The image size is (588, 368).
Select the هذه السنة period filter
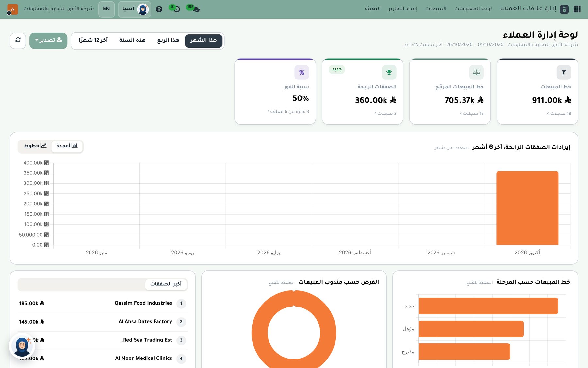(132, 40)
